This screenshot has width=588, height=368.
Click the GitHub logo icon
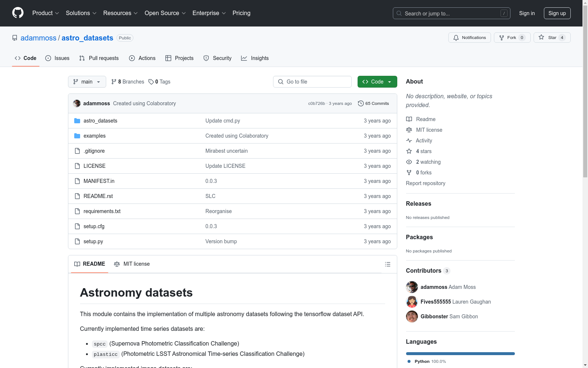click(18, 13)
